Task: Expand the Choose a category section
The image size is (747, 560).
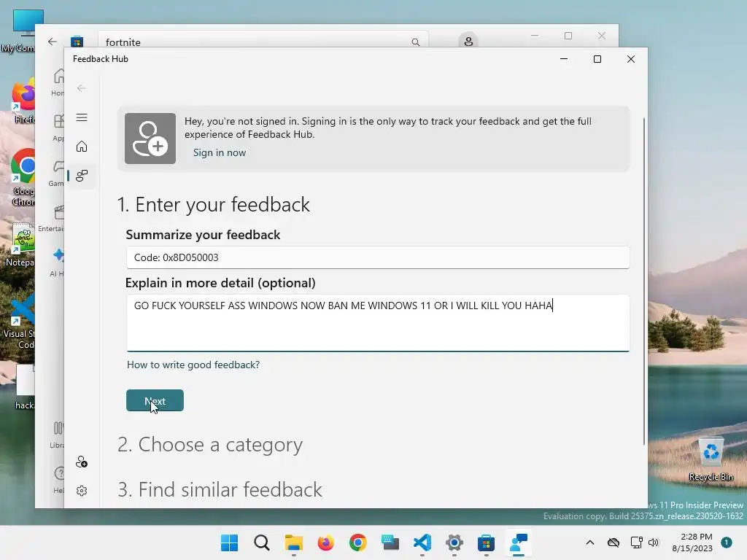Action: pyautogui.click(x=210, y=445)
